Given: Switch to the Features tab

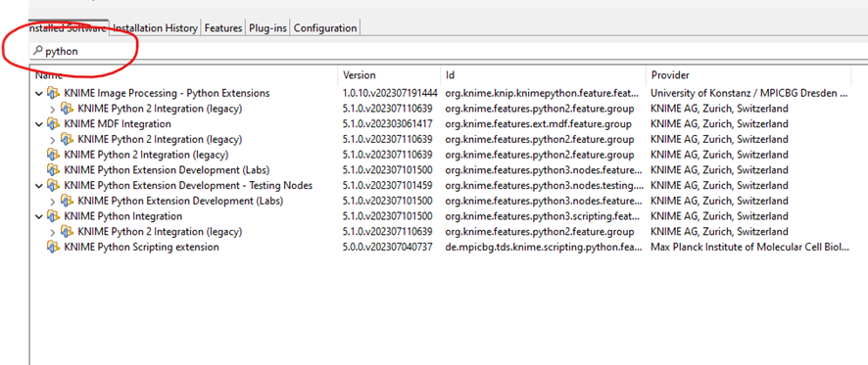Looking at the screenshot, I should (x=223, y=27).
